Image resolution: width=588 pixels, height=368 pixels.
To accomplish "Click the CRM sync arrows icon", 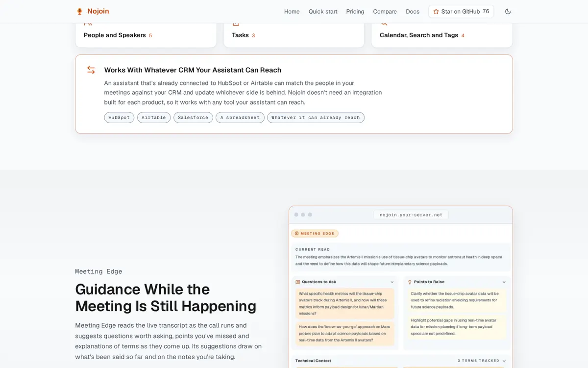I will click(x=91, y=70).
